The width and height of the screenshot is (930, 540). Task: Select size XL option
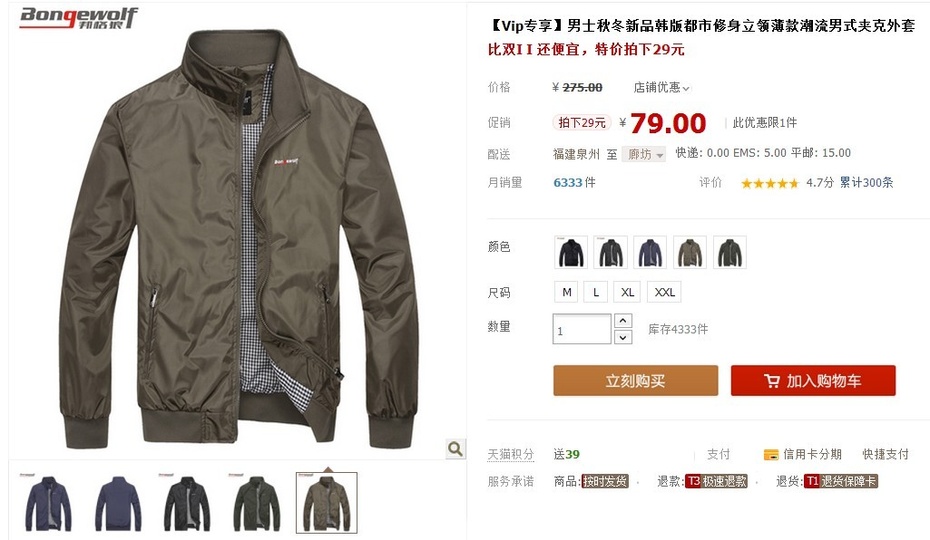[628, 292]
